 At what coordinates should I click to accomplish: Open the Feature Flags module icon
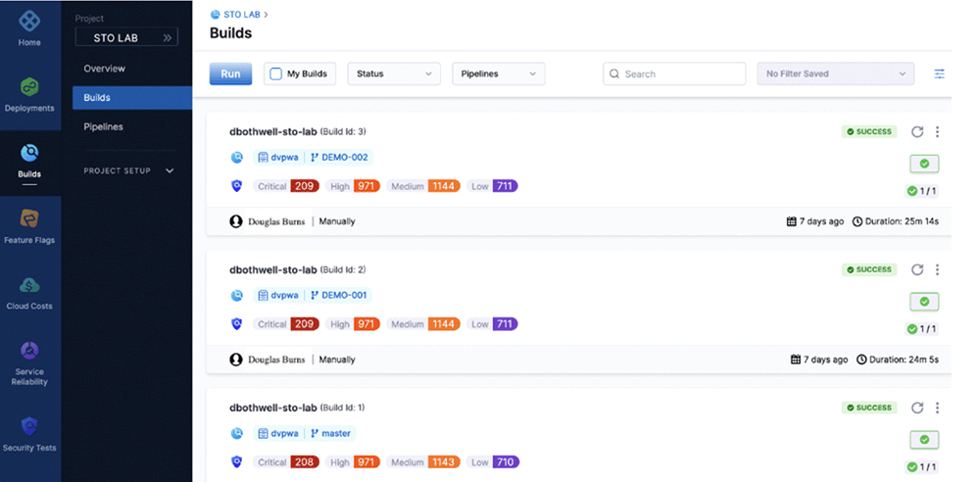click(29, 218)
